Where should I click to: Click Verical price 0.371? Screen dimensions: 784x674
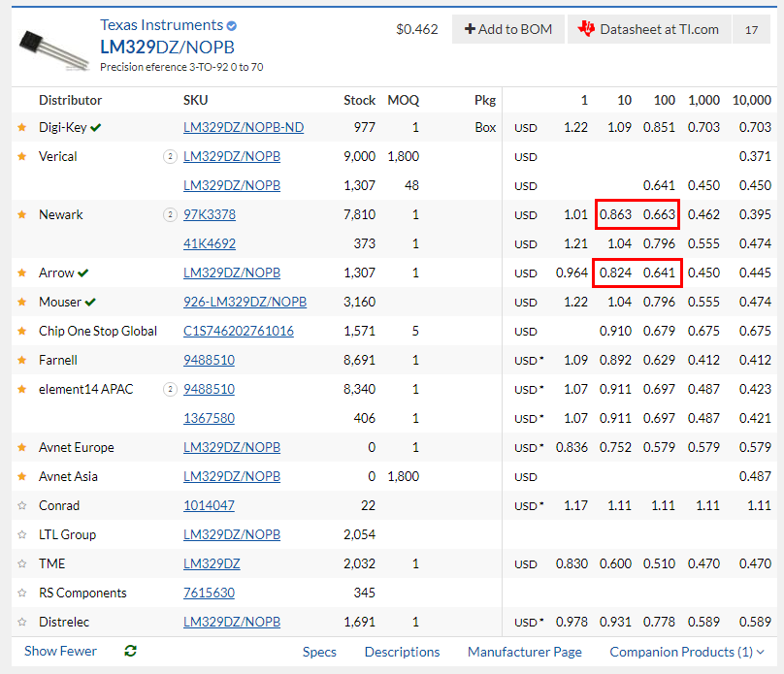coord(755,156)
